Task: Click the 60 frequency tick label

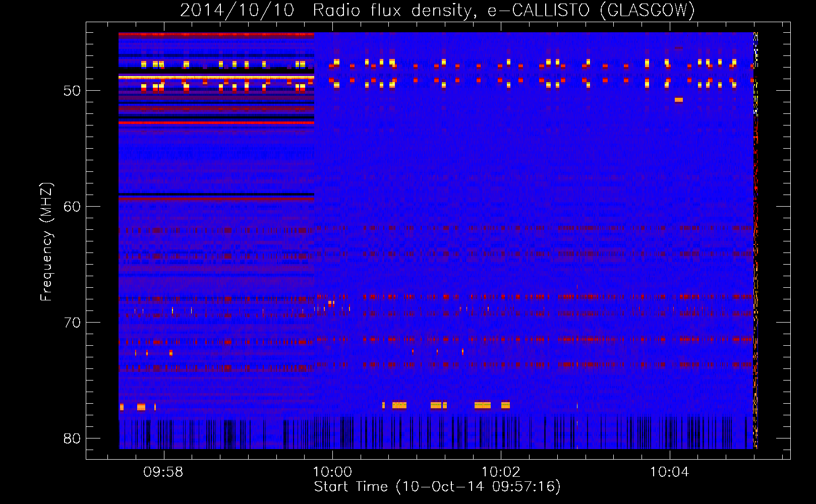Action: coord(72,207)
